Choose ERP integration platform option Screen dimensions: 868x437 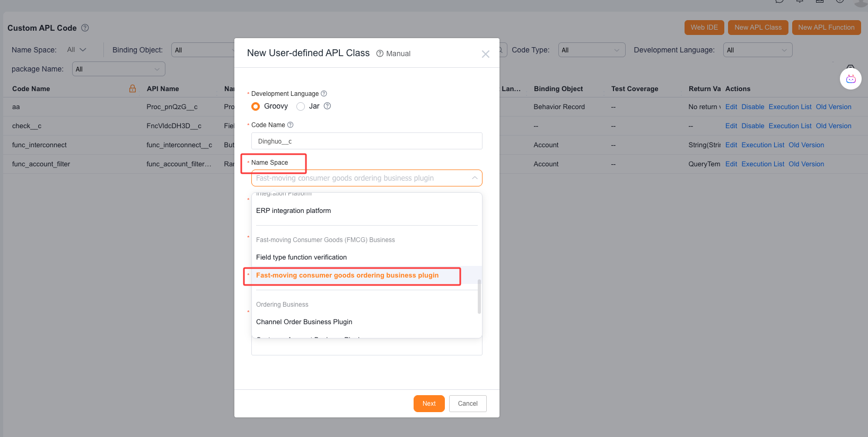pyautogui.click(x=293, y=211)
